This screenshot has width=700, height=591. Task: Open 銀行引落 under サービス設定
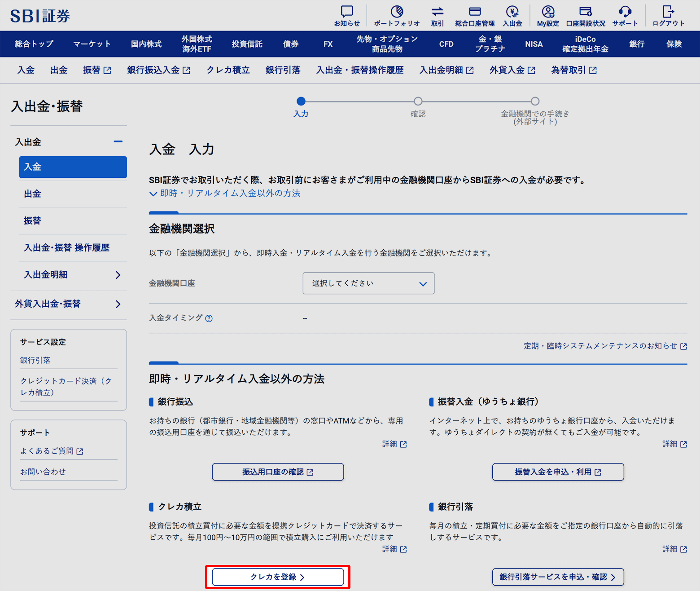35,361
